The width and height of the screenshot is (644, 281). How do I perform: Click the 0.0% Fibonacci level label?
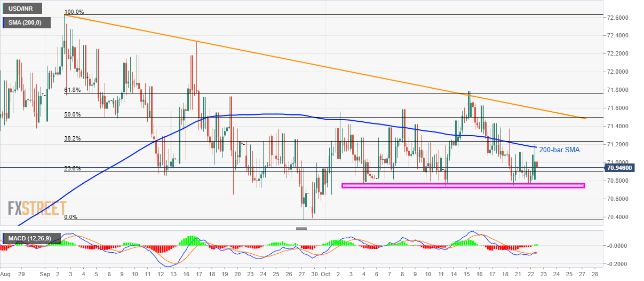[71, 217]
